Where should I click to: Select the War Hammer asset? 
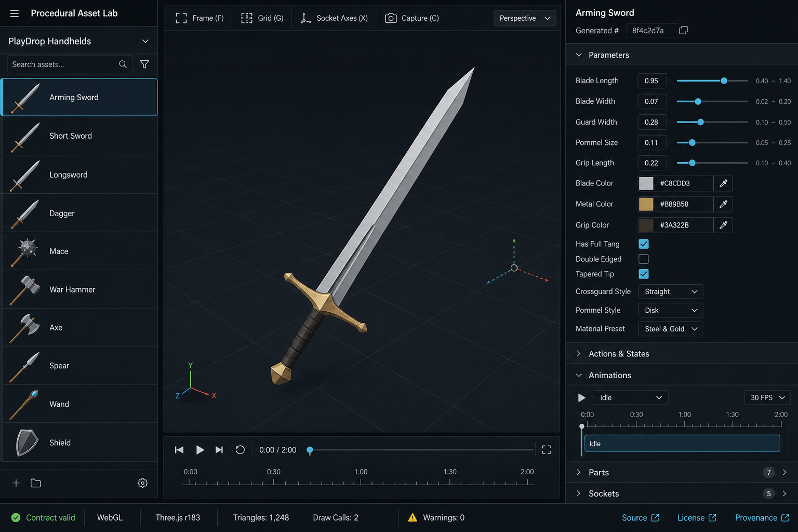coord(80,289)
